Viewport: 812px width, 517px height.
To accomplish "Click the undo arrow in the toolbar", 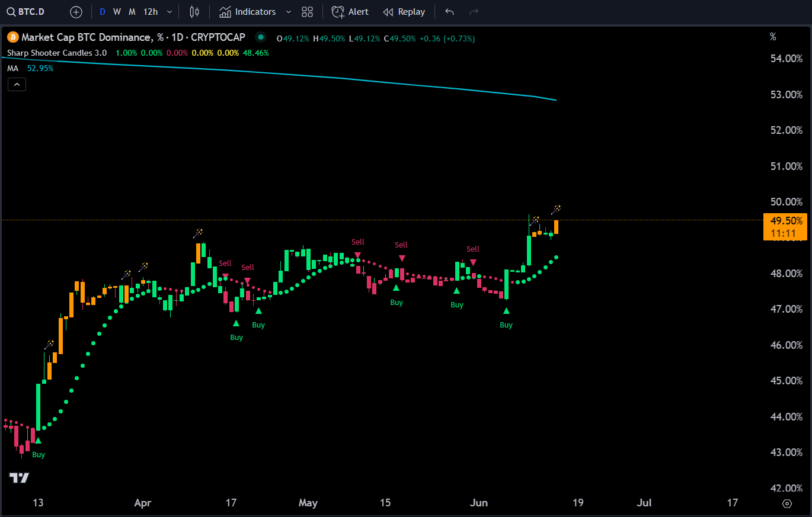I will pos(449,11).
